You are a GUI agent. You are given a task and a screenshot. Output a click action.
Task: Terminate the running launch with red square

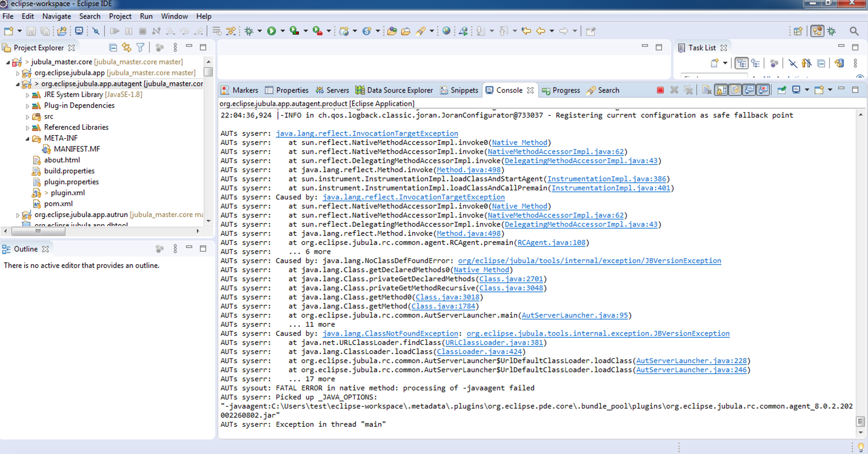[660, 90]
